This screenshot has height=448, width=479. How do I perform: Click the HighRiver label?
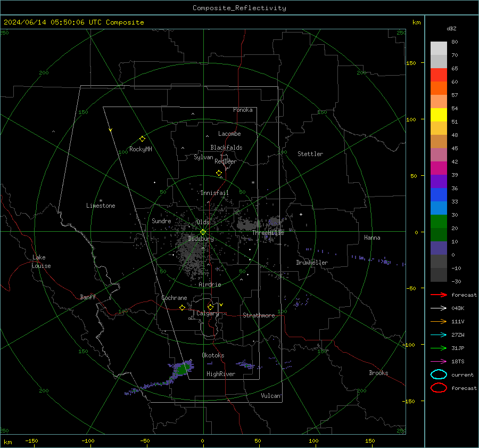221,374
